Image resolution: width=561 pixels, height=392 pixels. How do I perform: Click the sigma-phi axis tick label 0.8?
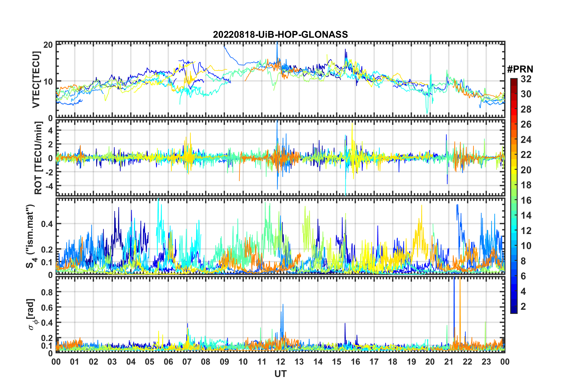[47, 292]
